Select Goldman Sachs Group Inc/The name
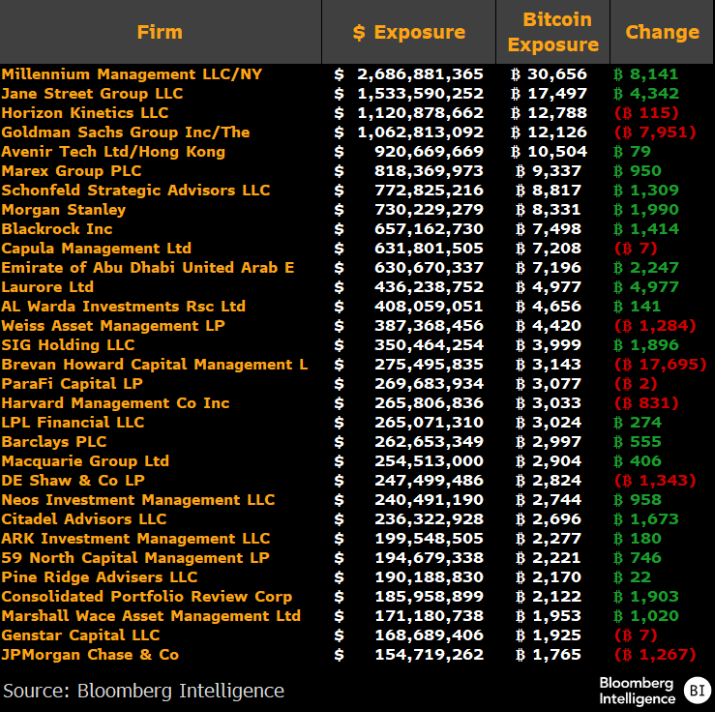The width and height of the screenshot is (715, 712). tap(126, 132)
